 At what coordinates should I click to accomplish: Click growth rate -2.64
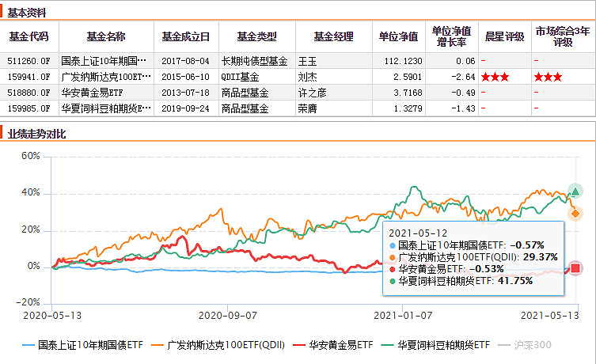click(x=463, y=77)
